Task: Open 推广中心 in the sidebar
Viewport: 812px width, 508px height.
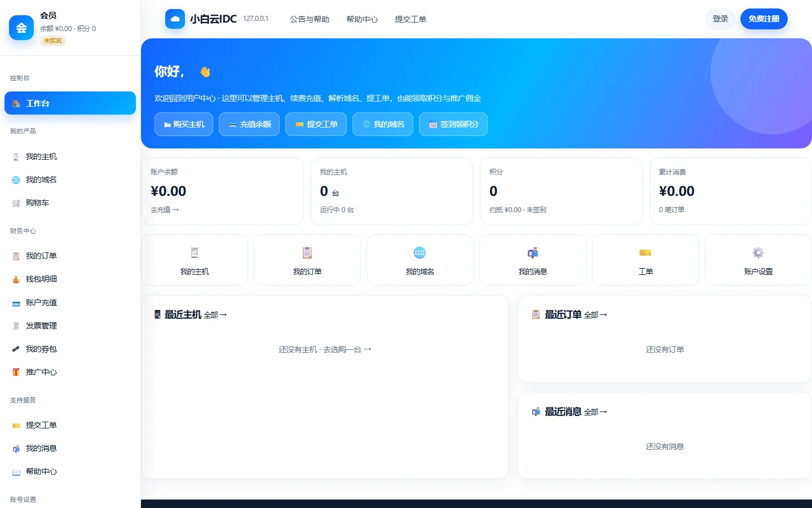Action: tap(70, 372)
